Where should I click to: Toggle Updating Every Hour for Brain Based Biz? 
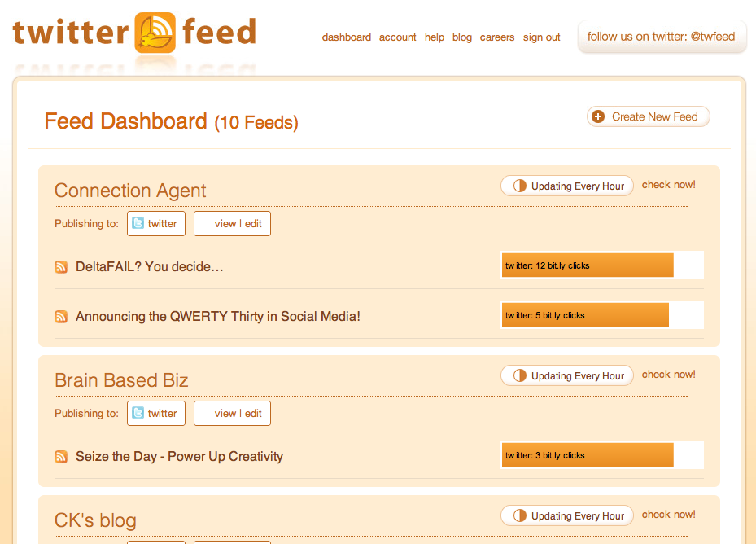(x=567, y=375)
